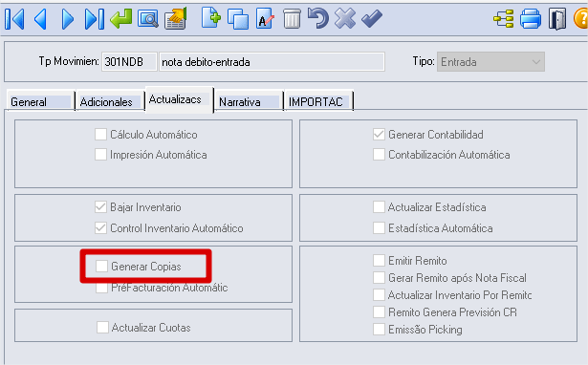Switch to the General tab
The height and width of the screenshot is (365, 588).
click(40, 101)
